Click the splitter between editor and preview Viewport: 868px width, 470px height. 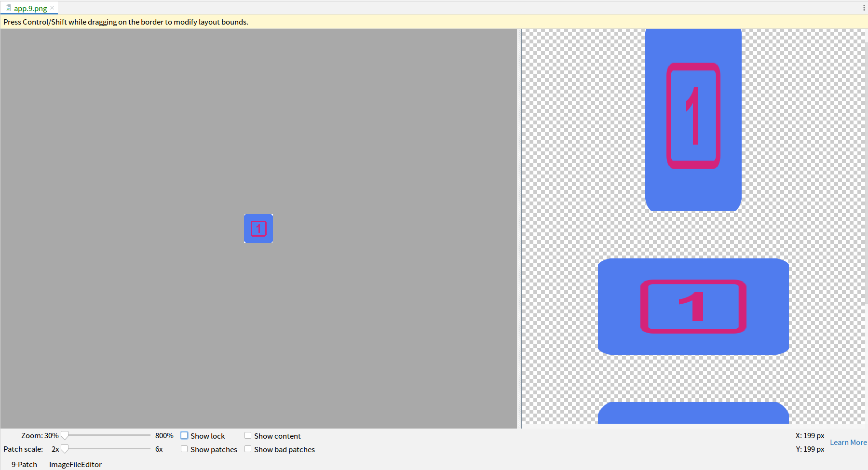click(519, 228)
